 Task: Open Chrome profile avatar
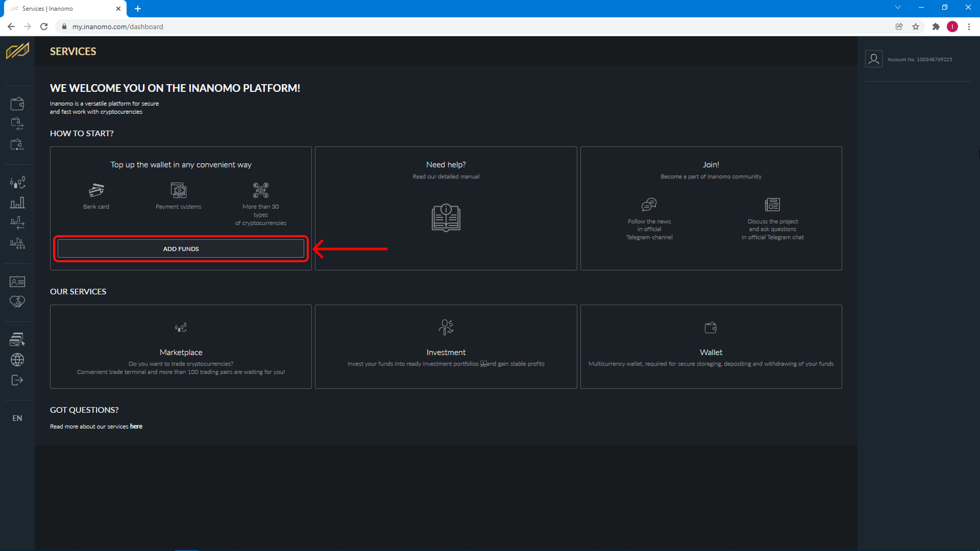click(952, 27)
